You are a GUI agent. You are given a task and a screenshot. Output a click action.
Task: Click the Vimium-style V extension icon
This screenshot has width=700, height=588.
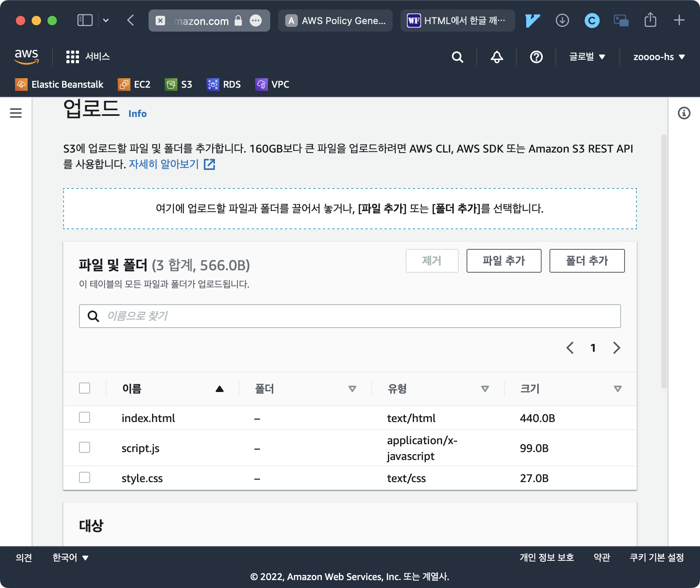pyautogui.click(x=532, y=20)
